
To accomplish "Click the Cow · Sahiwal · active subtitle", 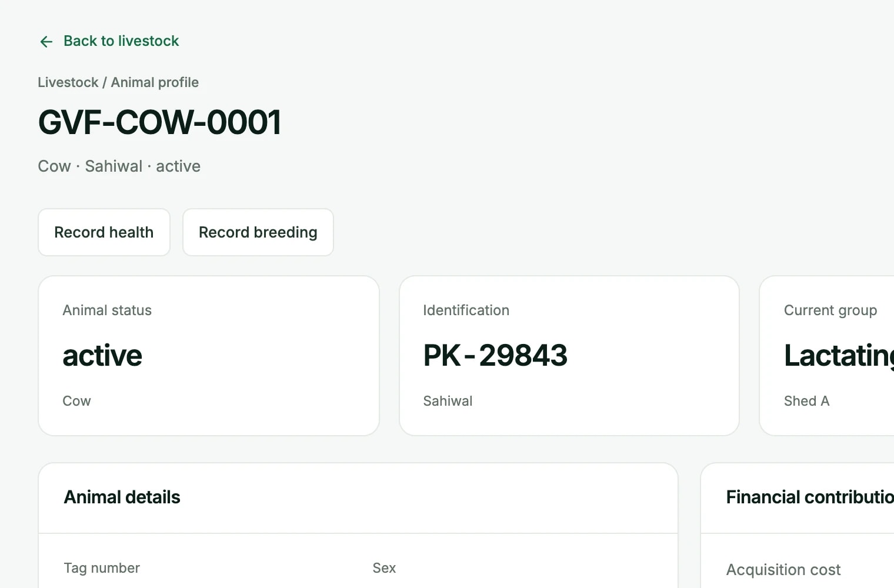I will [x=119, y=166].
